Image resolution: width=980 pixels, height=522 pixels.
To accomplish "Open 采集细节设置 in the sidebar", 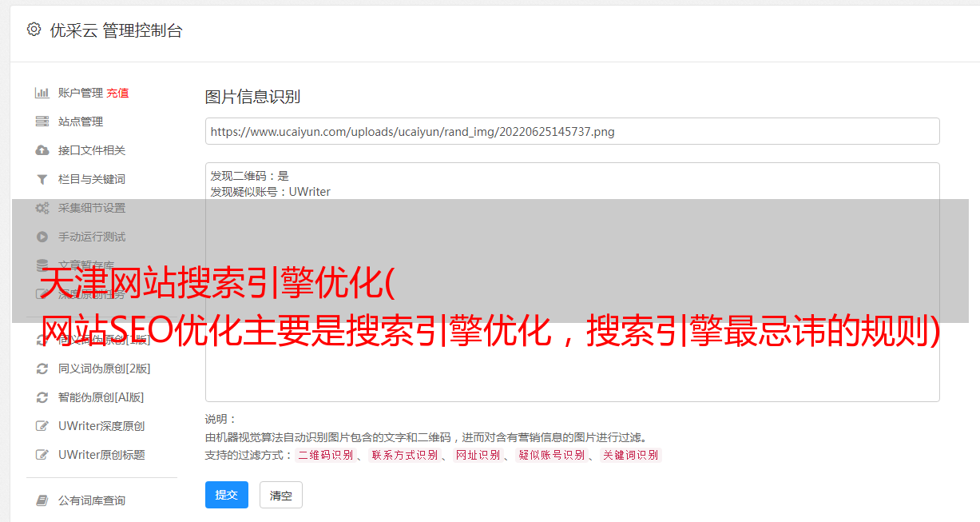I will coord(92,208).
